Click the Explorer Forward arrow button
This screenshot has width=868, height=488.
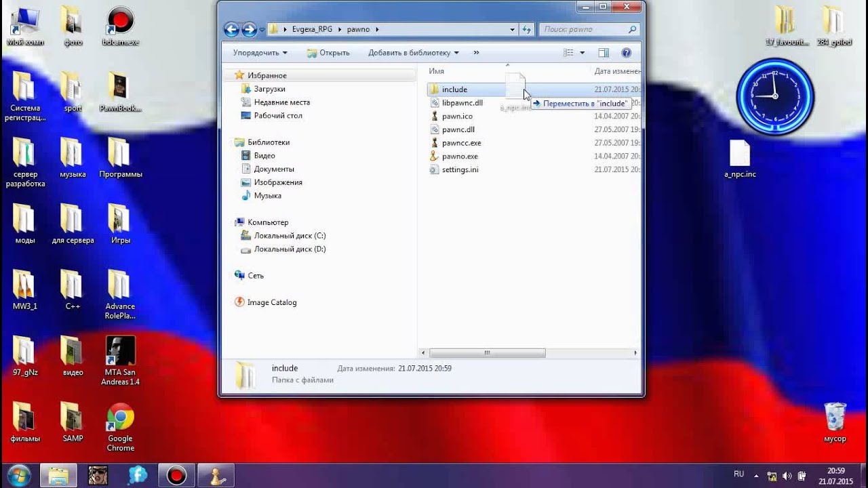[x=250, y=29]
